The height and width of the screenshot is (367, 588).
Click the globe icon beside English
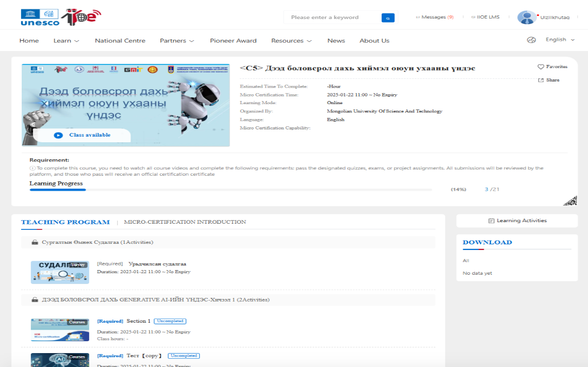[x=531, y=40]
